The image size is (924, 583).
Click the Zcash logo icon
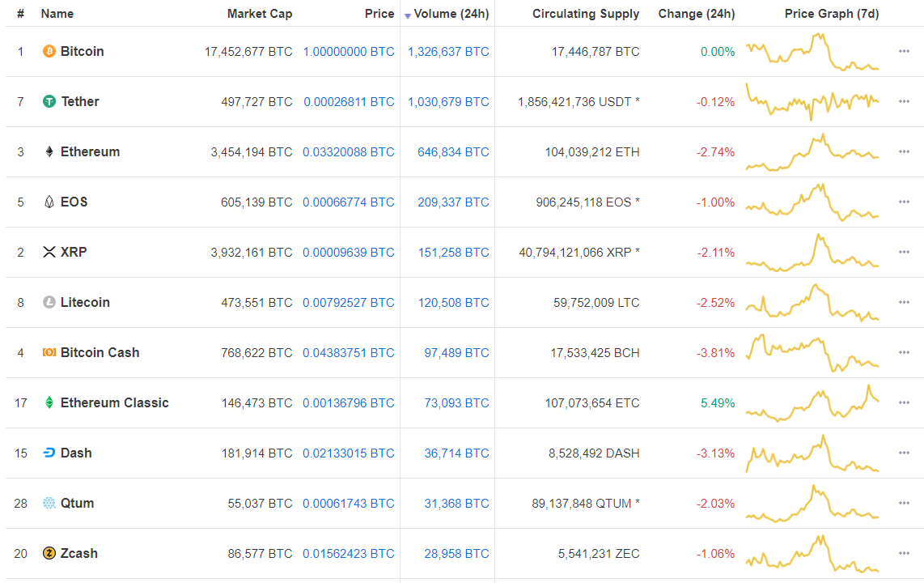49,554
